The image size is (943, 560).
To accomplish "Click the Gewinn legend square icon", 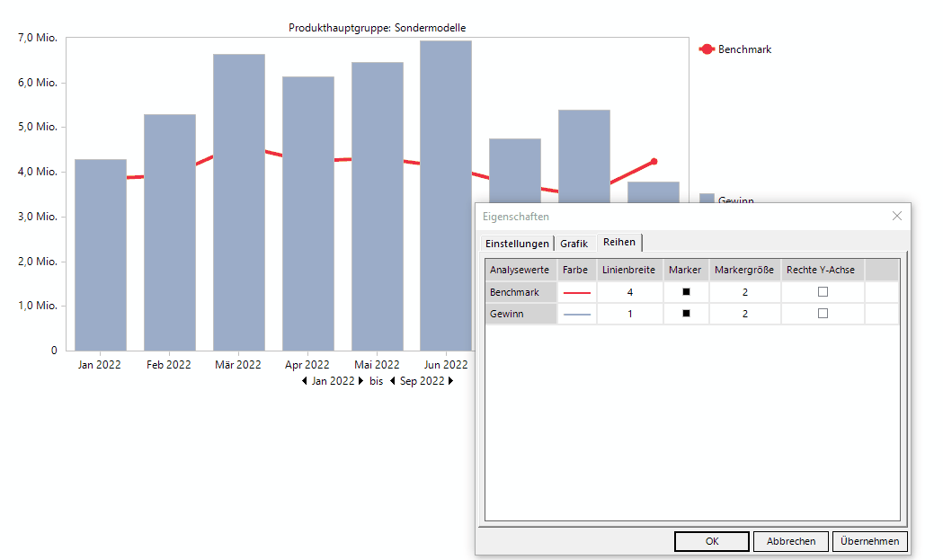I will point(707,199).
